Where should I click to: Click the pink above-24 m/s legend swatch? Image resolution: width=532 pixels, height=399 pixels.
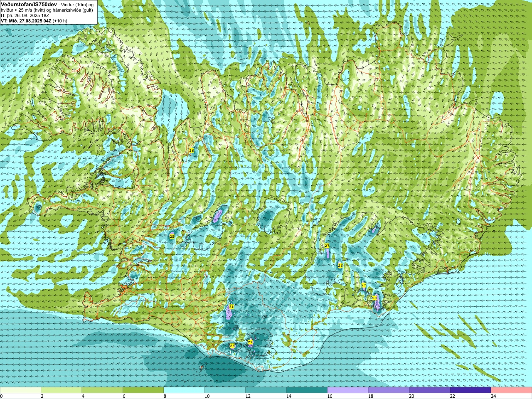[512, 390]
